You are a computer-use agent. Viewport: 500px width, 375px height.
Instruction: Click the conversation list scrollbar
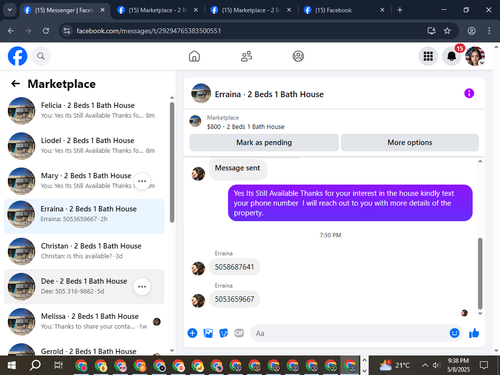tap(172, 162)
